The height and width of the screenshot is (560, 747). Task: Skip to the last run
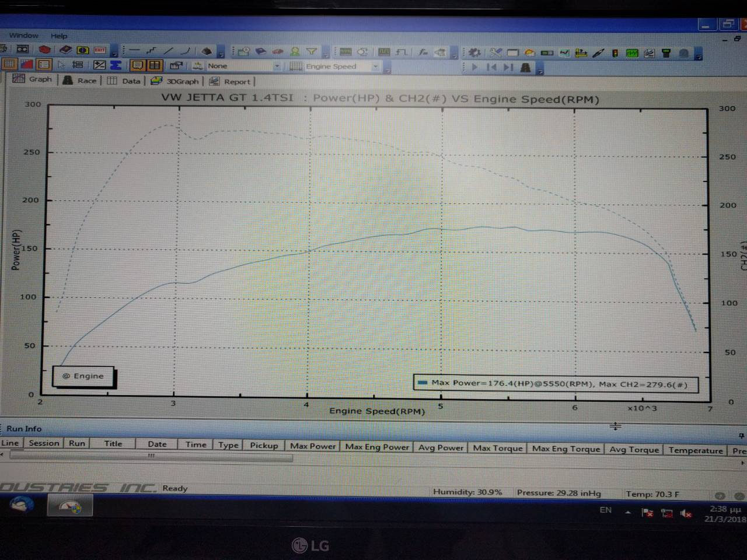pyautogui.click(x=508, y=67)
